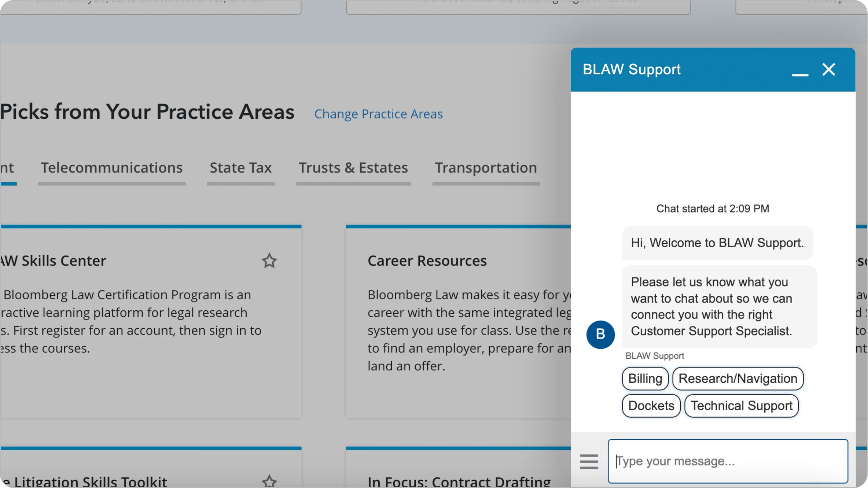The image size is (868, 488).
Task: Open the Career Resources card title
Action: (427, 261)
